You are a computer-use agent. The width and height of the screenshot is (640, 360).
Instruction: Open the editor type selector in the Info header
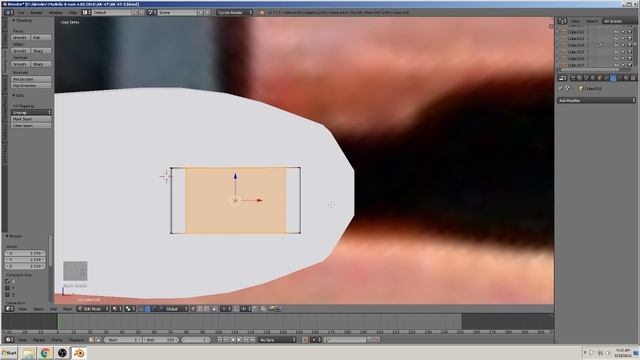[x=9, y=13]
